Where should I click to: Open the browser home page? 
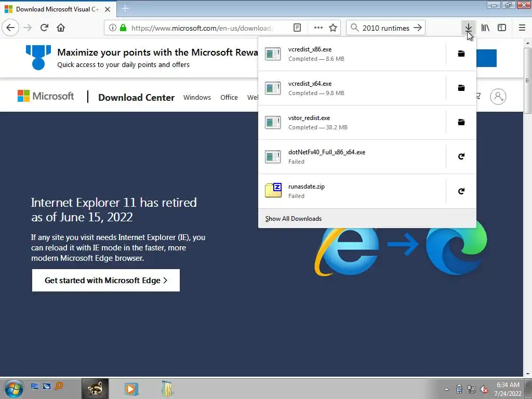(x=61, y=28)
